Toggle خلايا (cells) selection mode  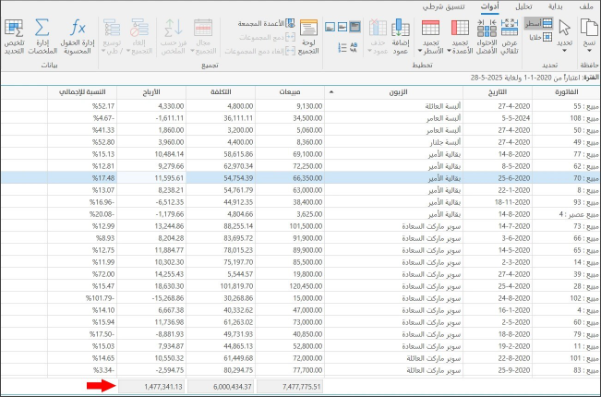(540, 37)
